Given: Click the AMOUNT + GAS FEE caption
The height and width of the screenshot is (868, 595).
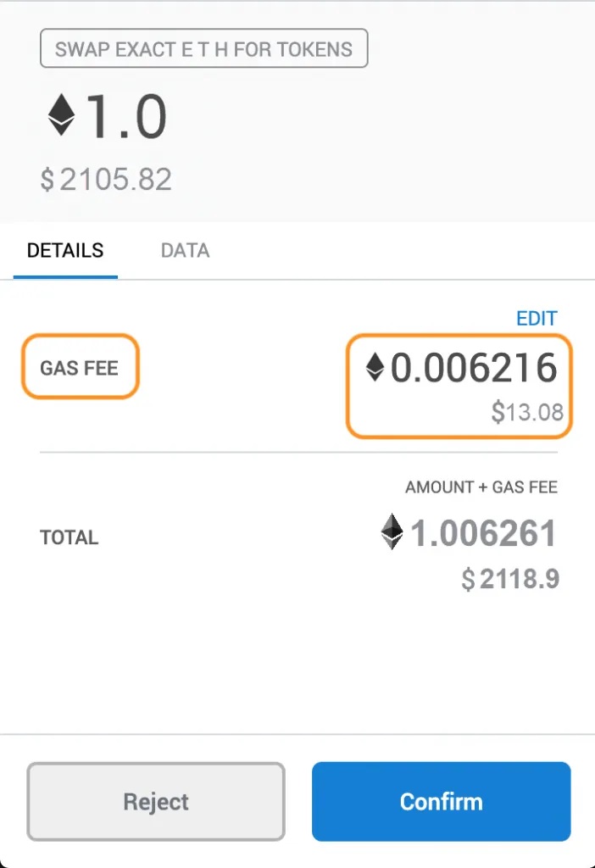Looking at the screenshot, I should [481, 487].
